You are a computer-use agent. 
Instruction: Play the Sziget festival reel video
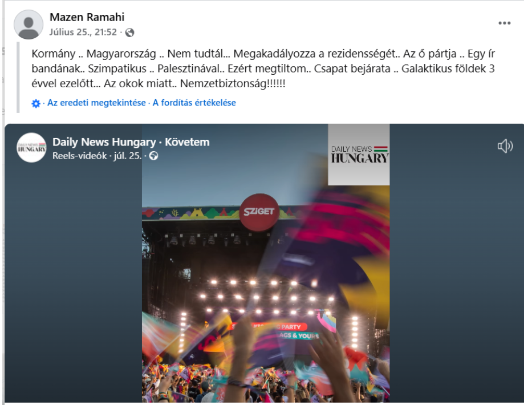pos(266,263)
